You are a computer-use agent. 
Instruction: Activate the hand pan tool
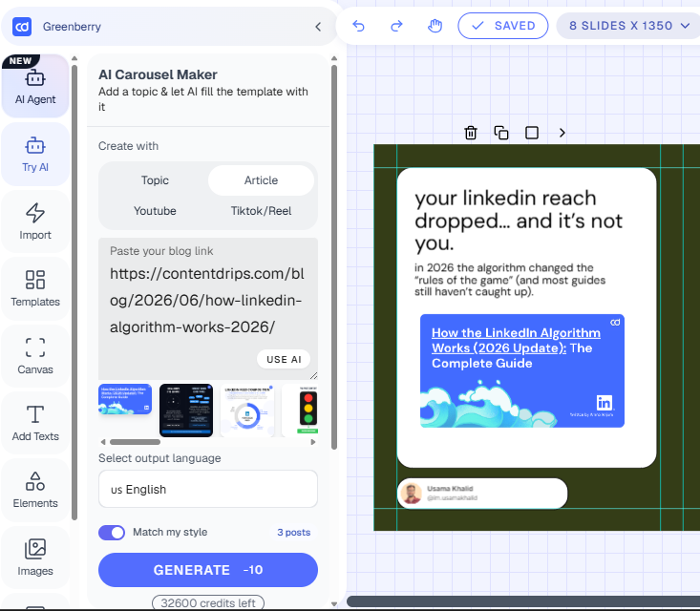coord(435,26)
